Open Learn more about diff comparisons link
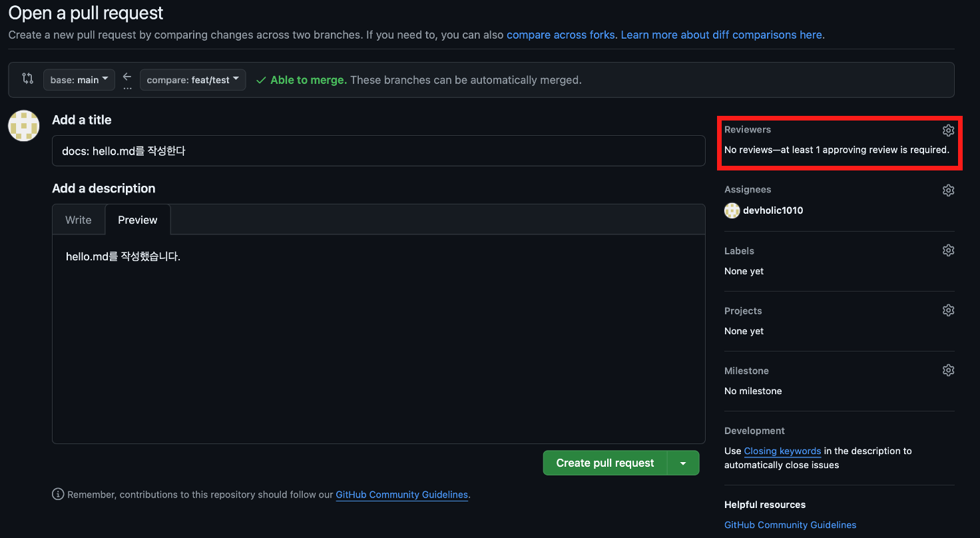The image size is (980, 538). pyautogui.click(x=722, y=35)
